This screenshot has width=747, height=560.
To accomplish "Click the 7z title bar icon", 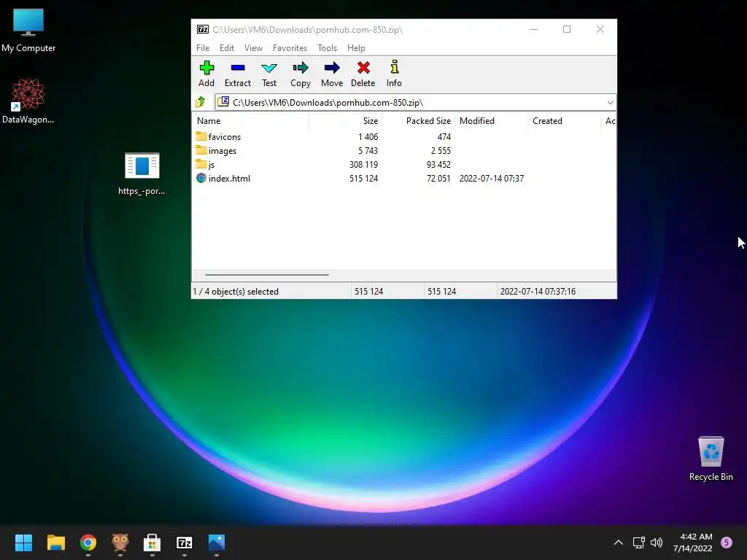I will click(203, 29).
